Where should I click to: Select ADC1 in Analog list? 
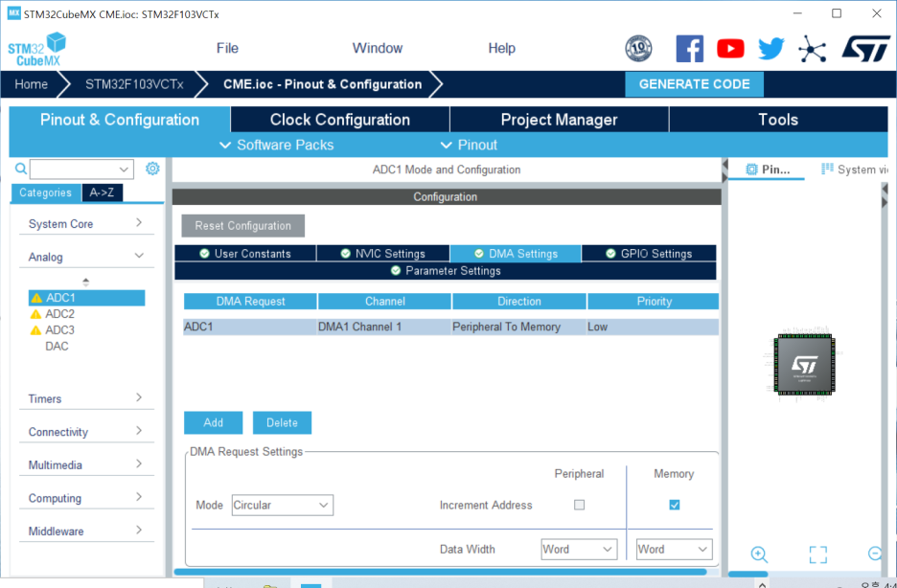87,298
